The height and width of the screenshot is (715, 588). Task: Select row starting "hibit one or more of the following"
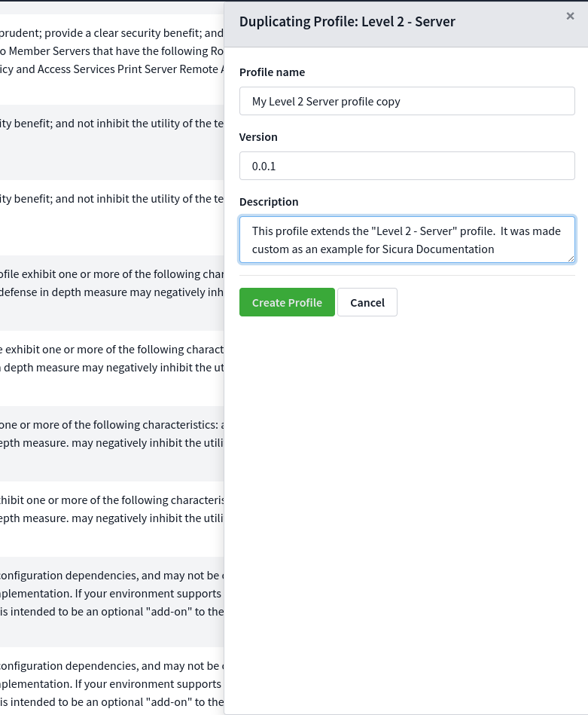point(111,500)
